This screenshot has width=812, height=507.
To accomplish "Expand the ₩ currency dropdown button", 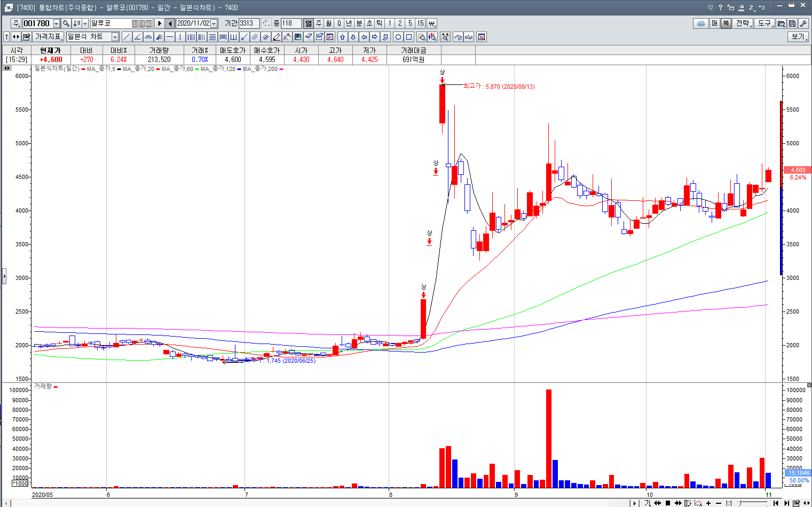I will [432, 24].
